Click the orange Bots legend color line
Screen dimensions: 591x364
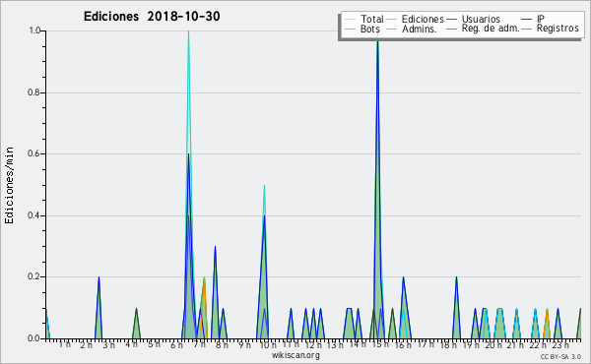pos(350,29)
